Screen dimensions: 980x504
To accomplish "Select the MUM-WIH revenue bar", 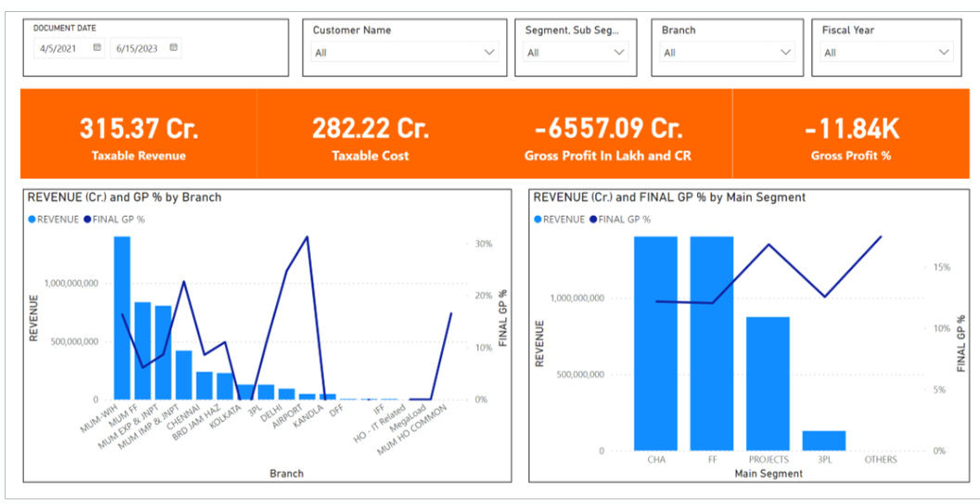I will point(121,318).
